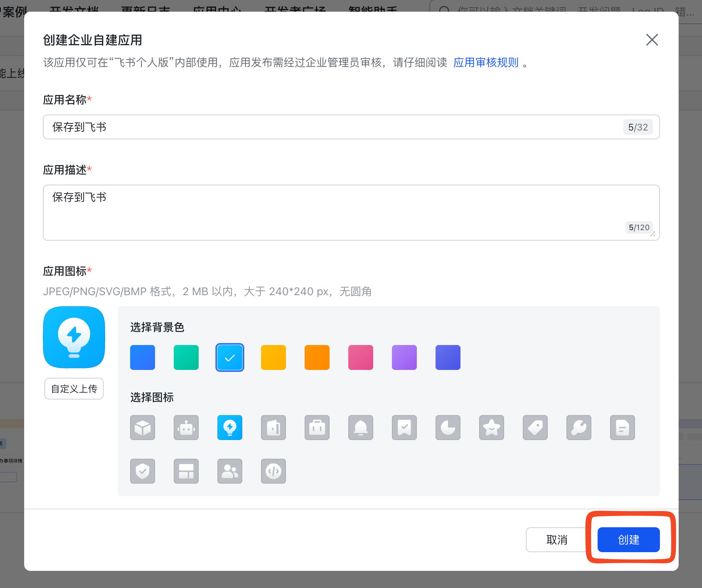This screenshot has width=702, height=588.
Task: Select the robot icon for the app
Action: point(186,428)
